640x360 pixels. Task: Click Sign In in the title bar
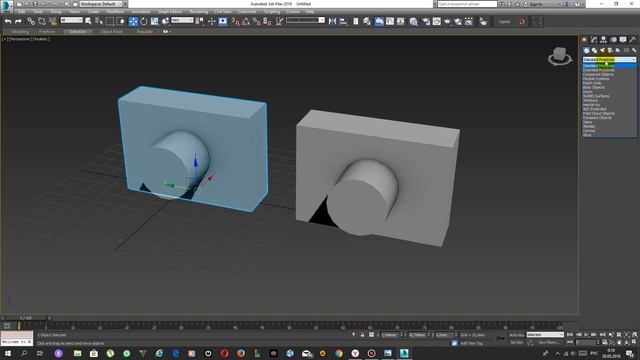click(x=536, y=4)
